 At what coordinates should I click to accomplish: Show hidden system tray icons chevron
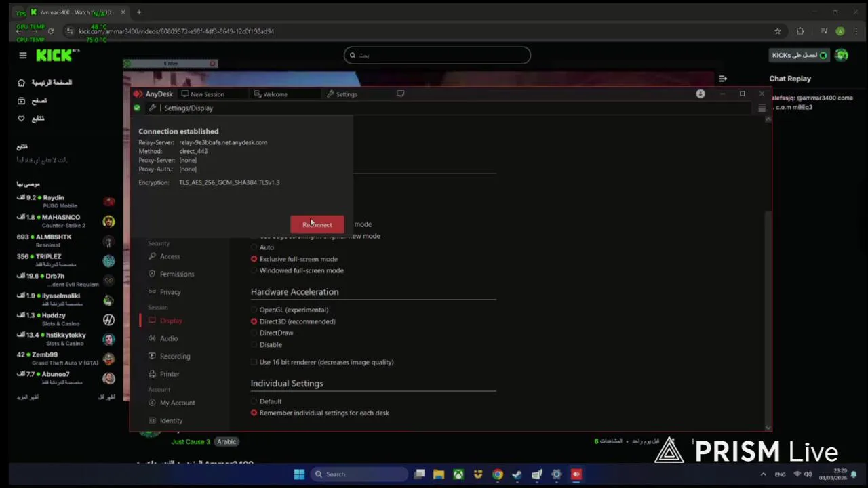(x=763, y=474)
